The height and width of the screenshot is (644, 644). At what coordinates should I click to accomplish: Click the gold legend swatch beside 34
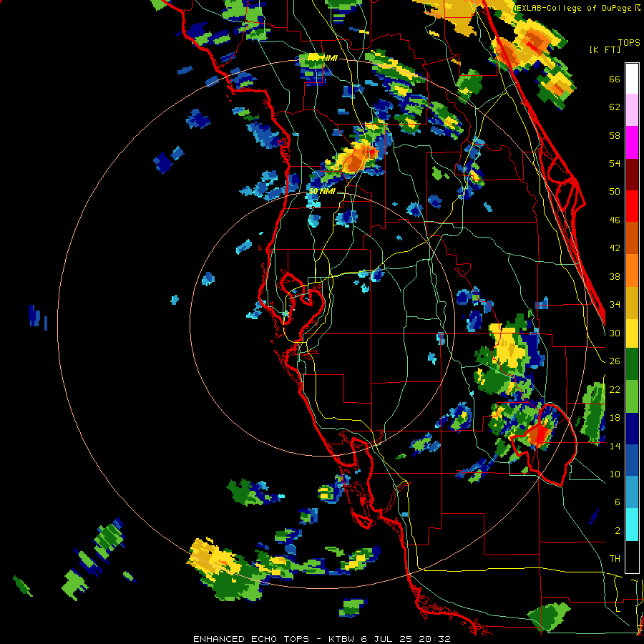point(632,302)
